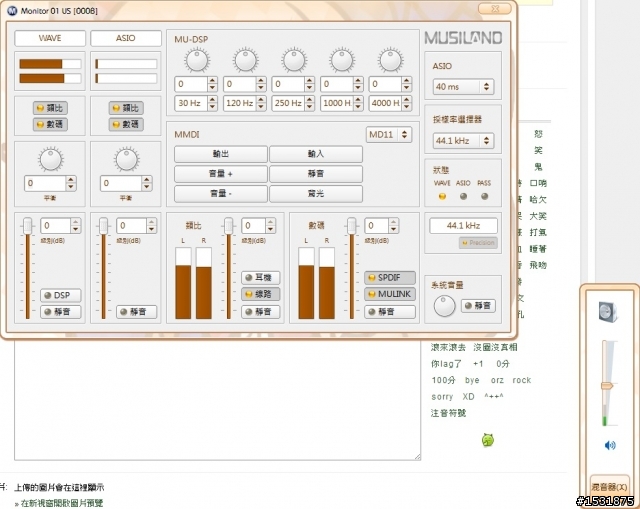Click the MMDI 輸入 button

(316, 154)
